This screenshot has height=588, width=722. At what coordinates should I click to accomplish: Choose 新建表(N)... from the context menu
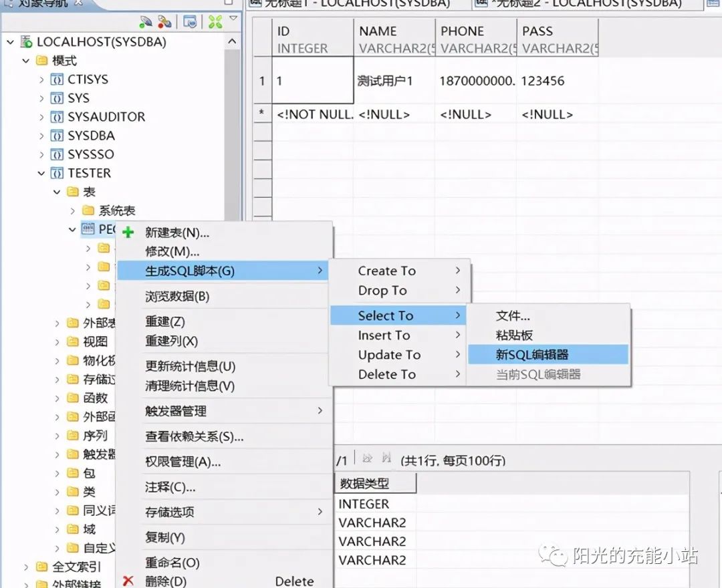(x=225, y=233)
